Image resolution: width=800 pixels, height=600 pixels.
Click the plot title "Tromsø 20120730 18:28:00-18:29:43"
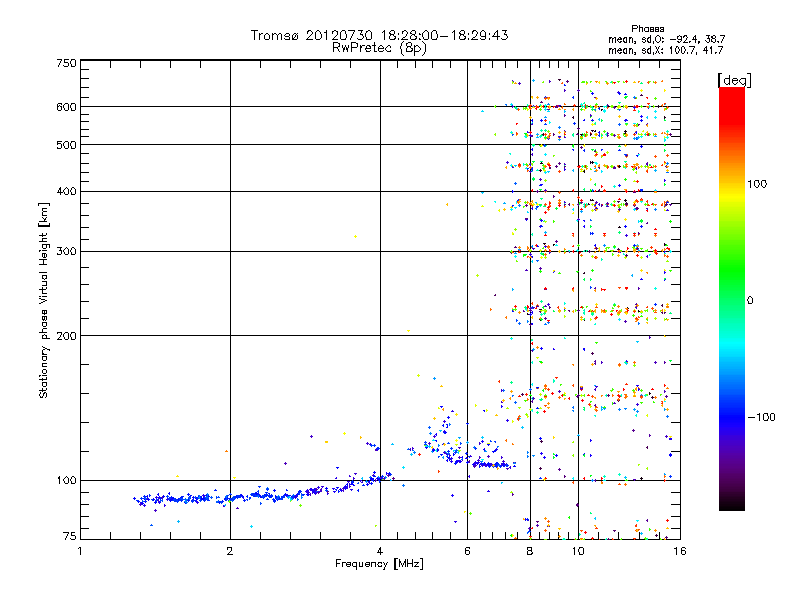[x=379, y=35]
